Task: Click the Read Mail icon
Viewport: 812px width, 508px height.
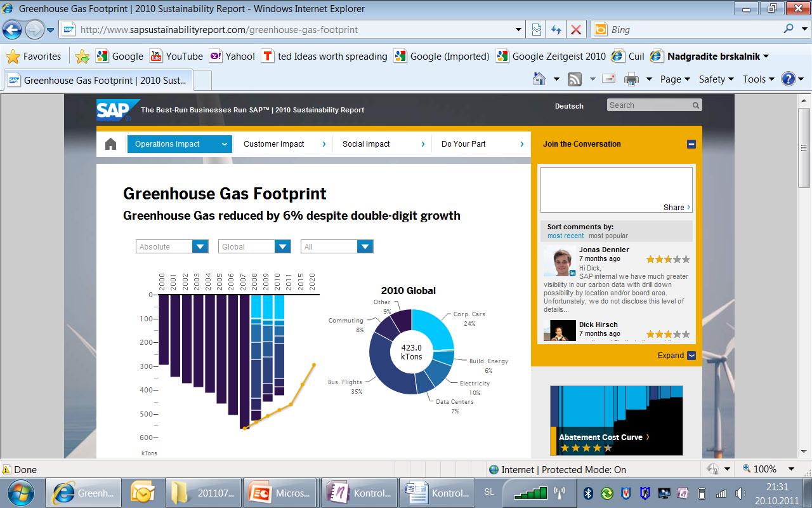Action: tap(609, 79)
